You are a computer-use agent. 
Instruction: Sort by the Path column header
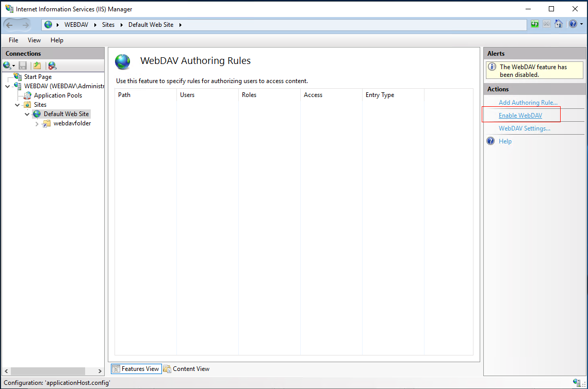[145, 95]
